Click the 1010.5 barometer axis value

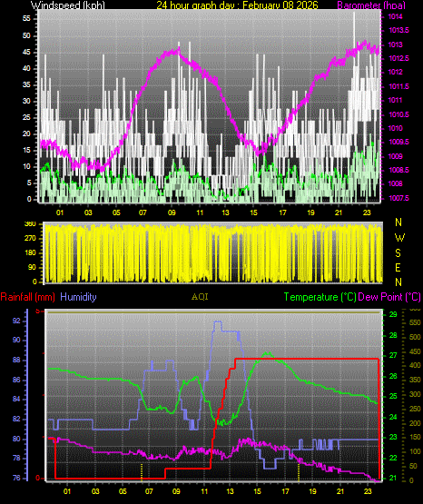[398, 114]
